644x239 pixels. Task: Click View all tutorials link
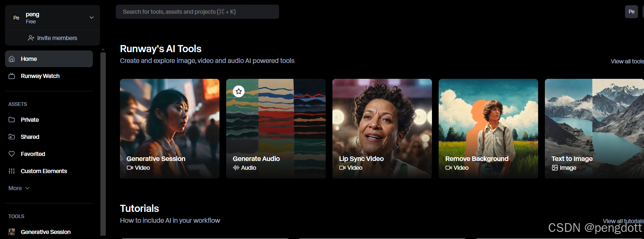[624, 221]
